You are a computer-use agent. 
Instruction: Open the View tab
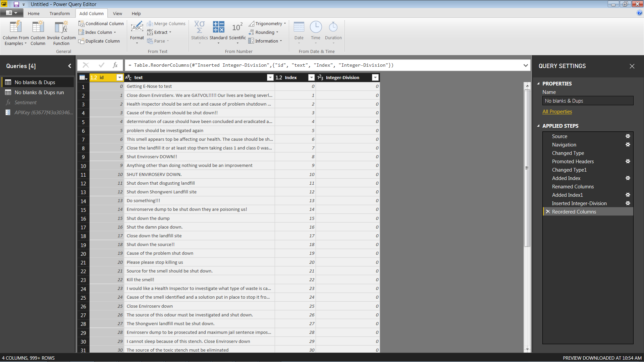(x=117, y=13)
